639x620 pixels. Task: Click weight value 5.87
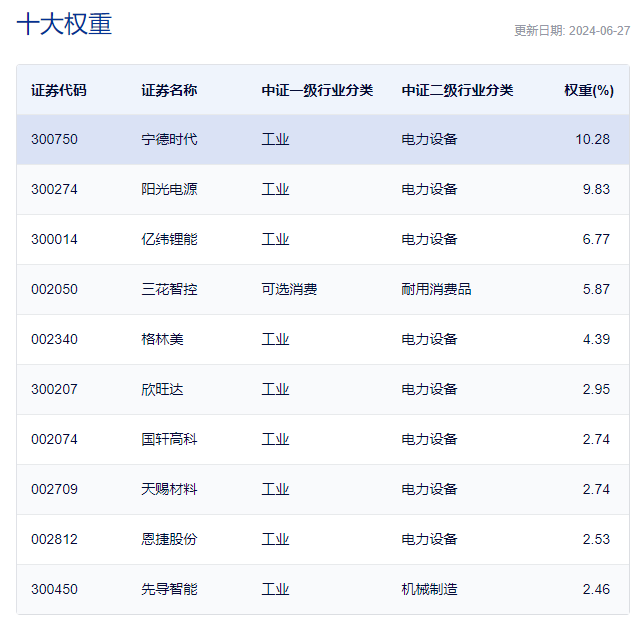(596, 289)
